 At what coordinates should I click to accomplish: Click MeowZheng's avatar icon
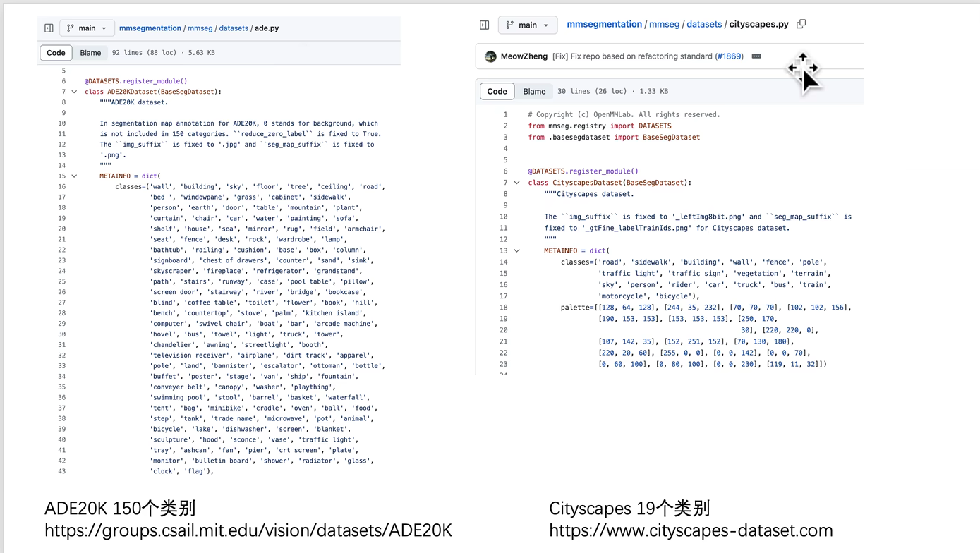click(x=490, y=56)
